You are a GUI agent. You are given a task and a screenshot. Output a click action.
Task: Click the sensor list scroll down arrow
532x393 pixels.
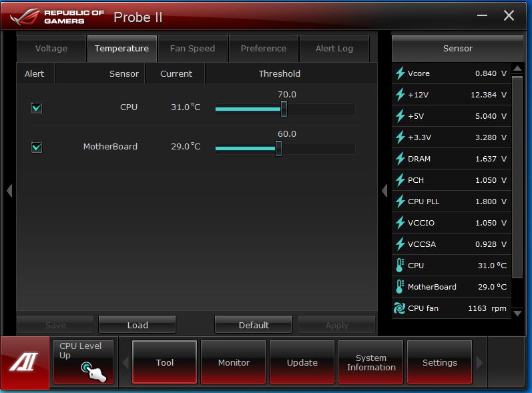(517, 314)
